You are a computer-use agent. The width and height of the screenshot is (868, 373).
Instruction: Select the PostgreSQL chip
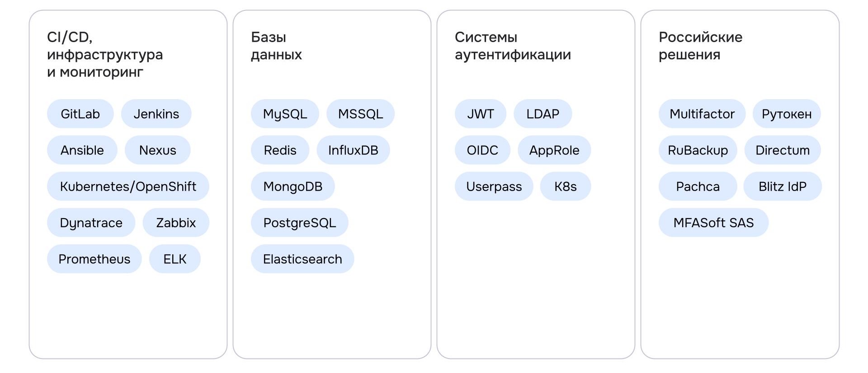click(x=299, y=223)
